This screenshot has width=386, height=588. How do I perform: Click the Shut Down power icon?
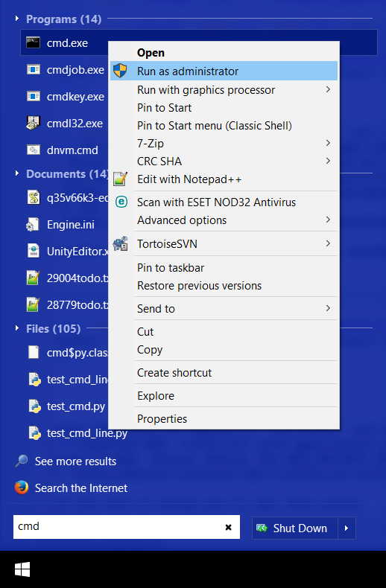coord(262,528)
